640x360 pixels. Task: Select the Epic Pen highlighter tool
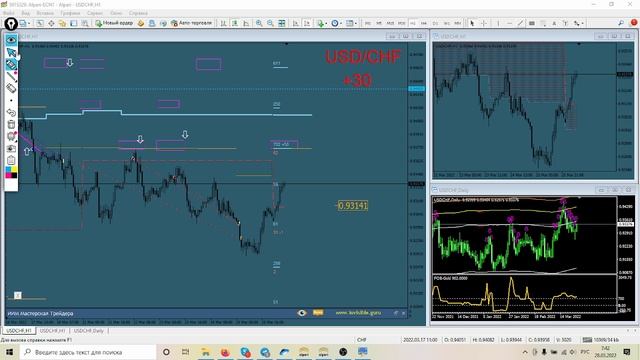11,64
